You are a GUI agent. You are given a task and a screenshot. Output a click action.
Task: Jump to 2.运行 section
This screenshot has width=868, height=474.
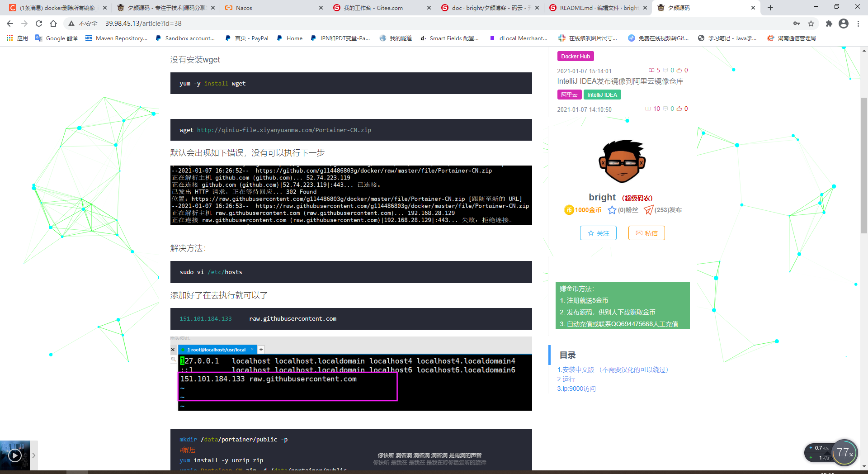tap(566, 379)
